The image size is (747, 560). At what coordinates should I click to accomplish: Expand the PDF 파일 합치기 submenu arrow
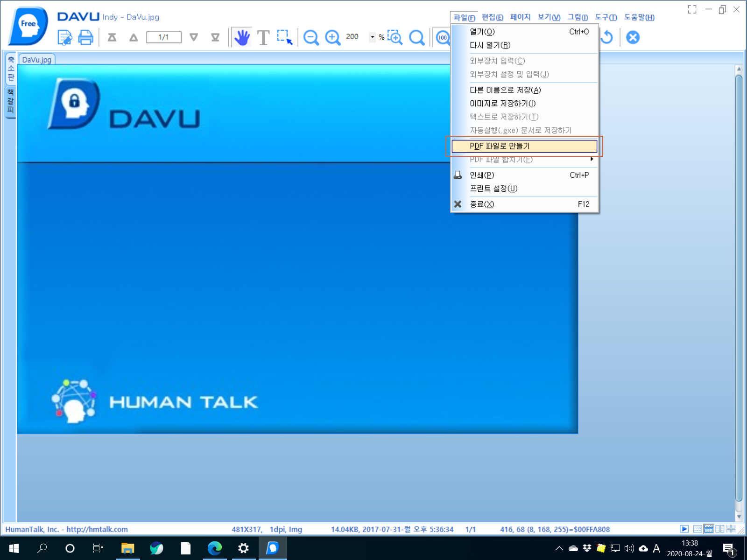pos(592,159)
